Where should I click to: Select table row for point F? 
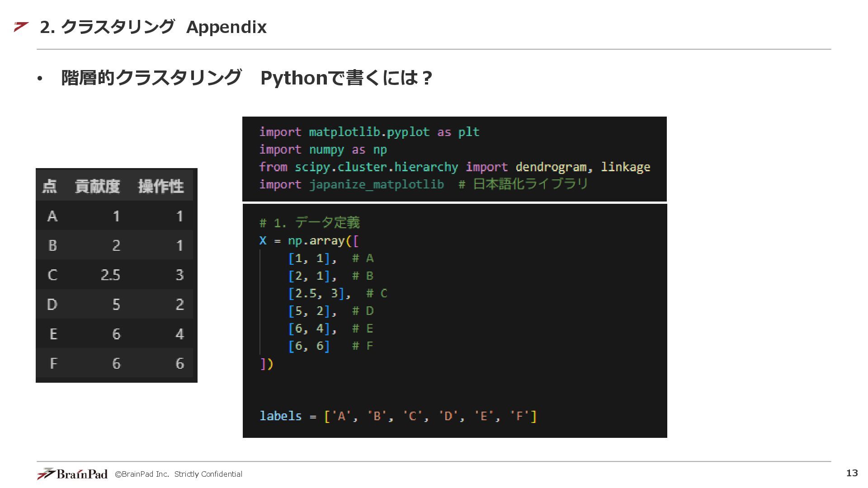point(116,363)
